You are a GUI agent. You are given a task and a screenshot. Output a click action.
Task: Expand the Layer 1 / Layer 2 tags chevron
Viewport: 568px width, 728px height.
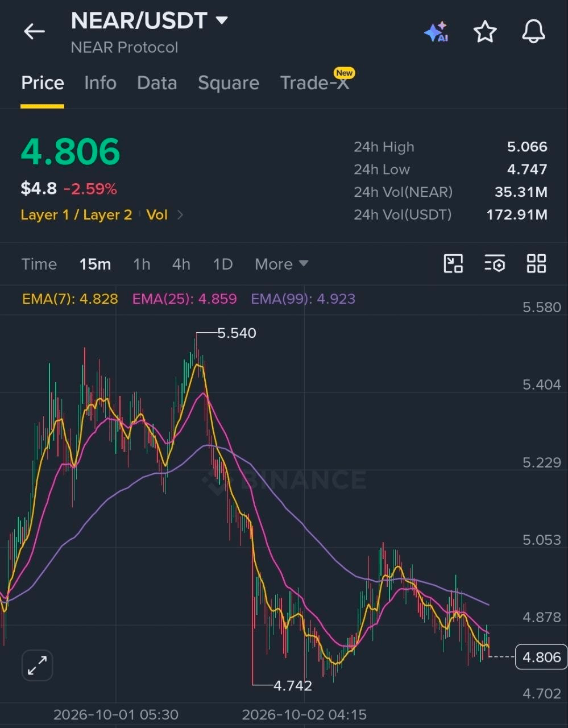[180, 215]
